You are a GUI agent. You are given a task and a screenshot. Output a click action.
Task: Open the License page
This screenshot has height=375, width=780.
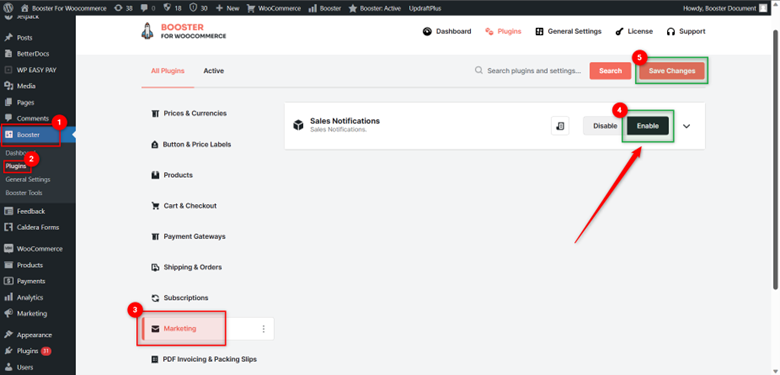click(x=634, y=31)
